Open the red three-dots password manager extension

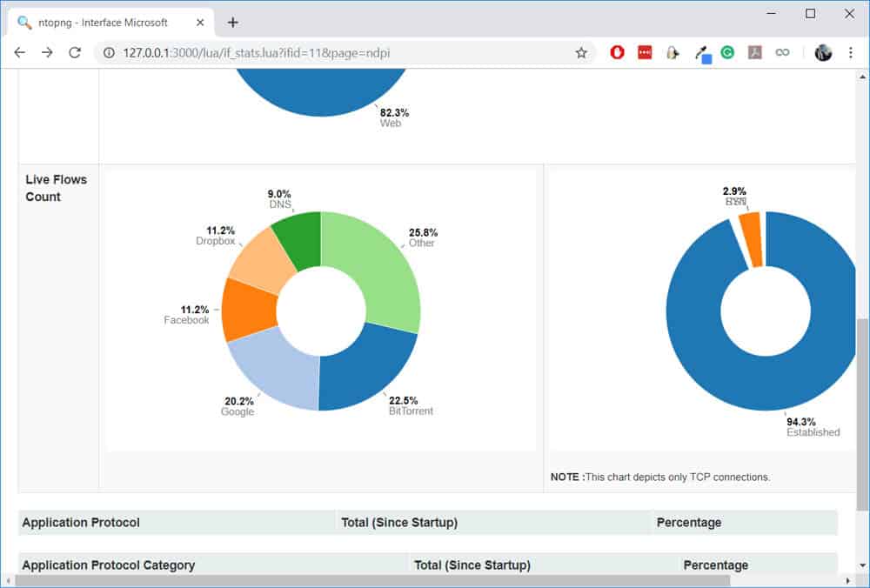click(645, 53)
